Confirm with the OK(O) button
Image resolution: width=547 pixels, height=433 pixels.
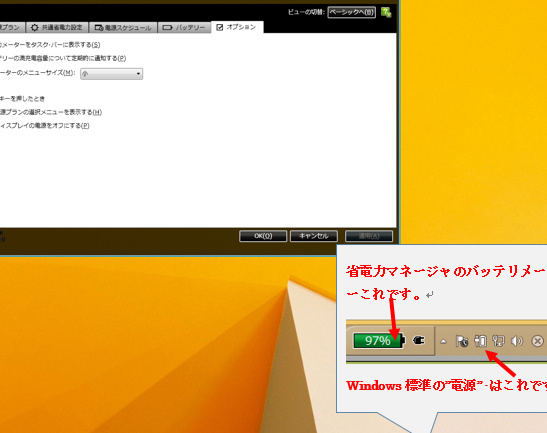tap(263, 236)
